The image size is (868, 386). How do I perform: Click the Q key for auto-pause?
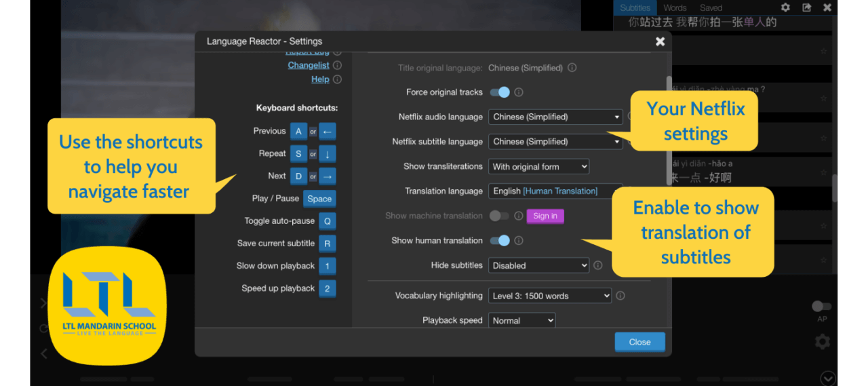[327, 221]
